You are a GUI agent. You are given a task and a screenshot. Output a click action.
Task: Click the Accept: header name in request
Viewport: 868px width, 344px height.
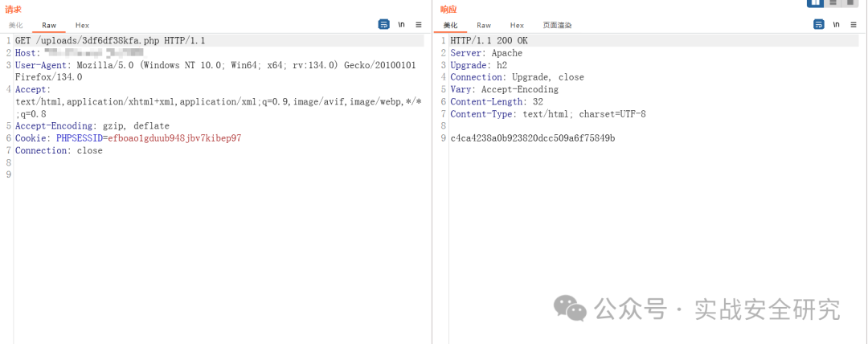[33, 90]
